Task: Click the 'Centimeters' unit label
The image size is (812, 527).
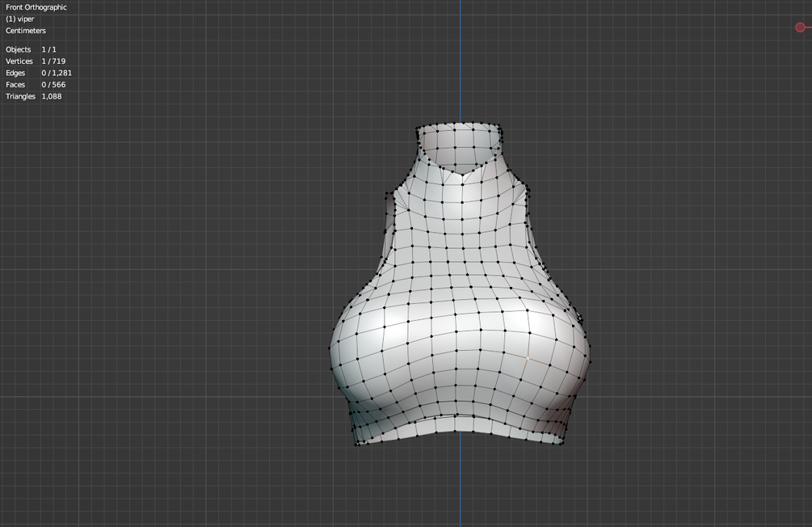Action: tap(26, 31)
